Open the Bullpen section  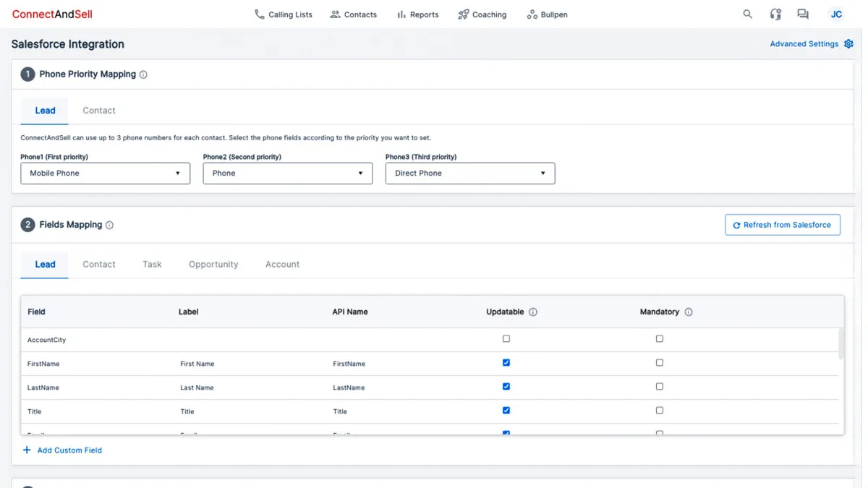(x=546, y=14)
